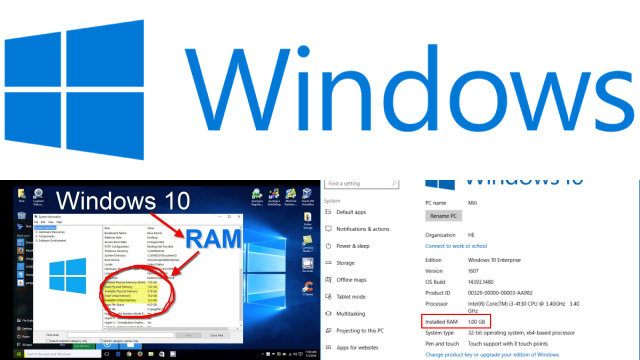Viewport: 640px width, 360px height.
Task: Open the Recycle Bin desktop icon
Action: pyautogui.click(x=21, y=216)
